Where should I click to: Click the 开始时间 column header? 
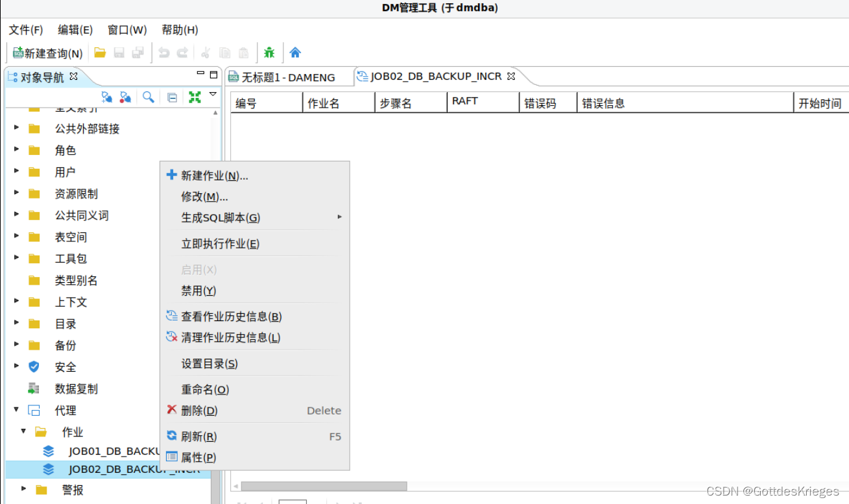[821, 102]
